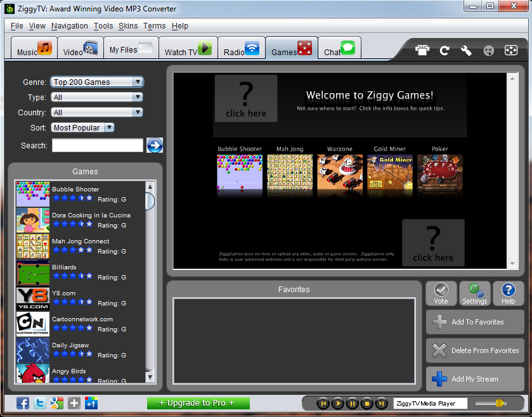The width and height of the screenshot is (532, 417).
Task: Open Settings with the gears icon
Action: pyautogui.click(x=475, y=293)
